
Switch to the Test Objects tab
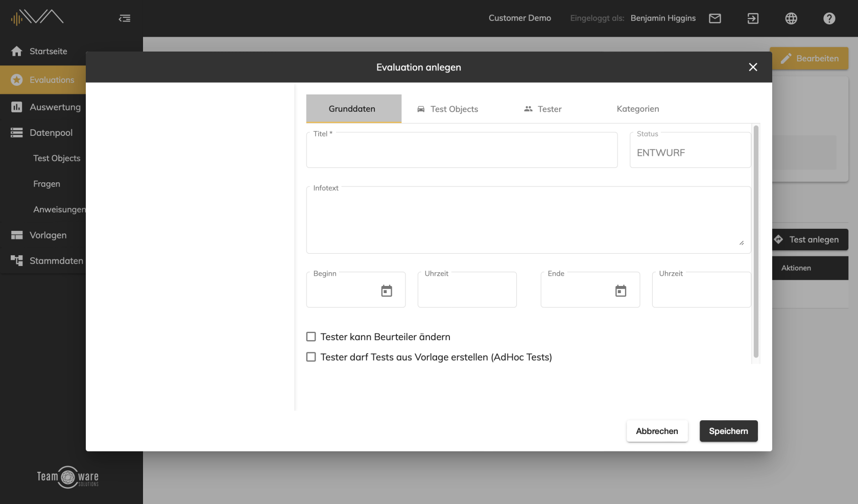click(447, 109)
